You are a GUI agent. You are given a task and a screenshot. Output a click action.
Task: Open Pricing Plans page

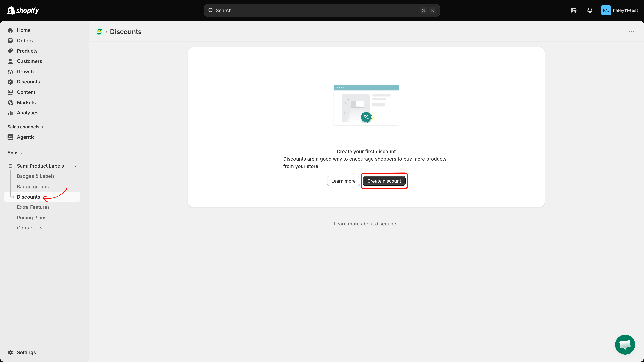[32, 218]
